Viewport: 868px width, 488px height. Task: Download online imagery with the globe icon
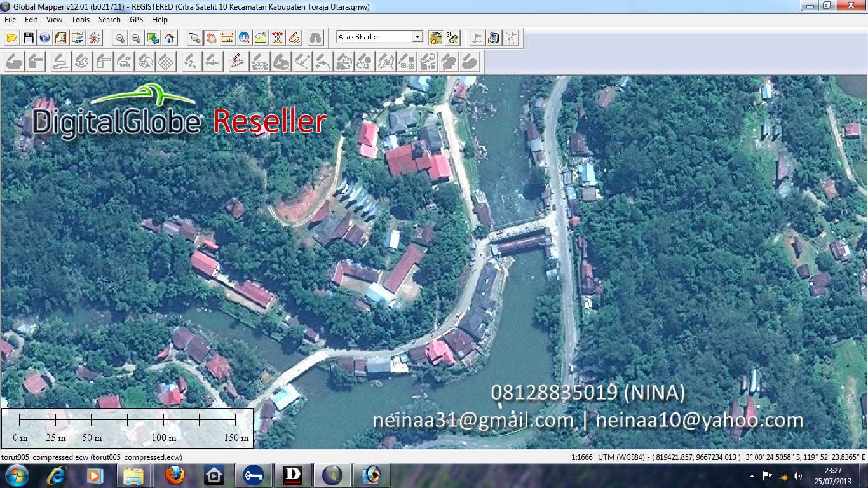pos(44,37)
